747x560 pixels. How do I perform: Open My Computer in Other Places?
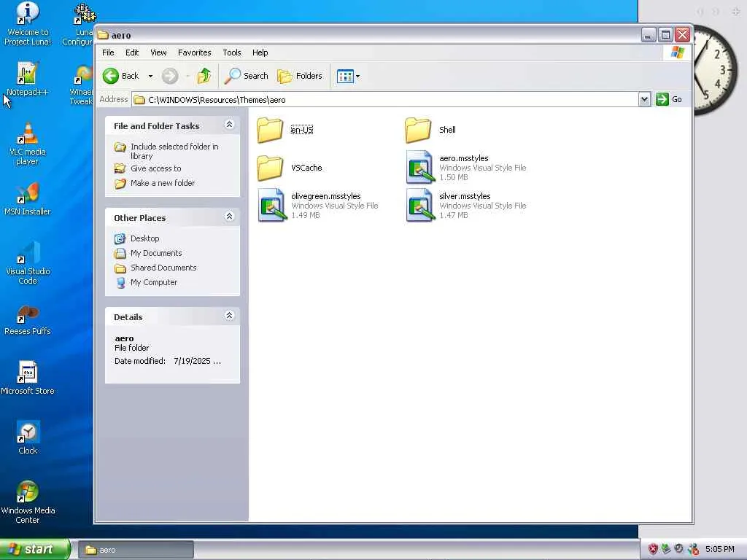click(154, 282)
